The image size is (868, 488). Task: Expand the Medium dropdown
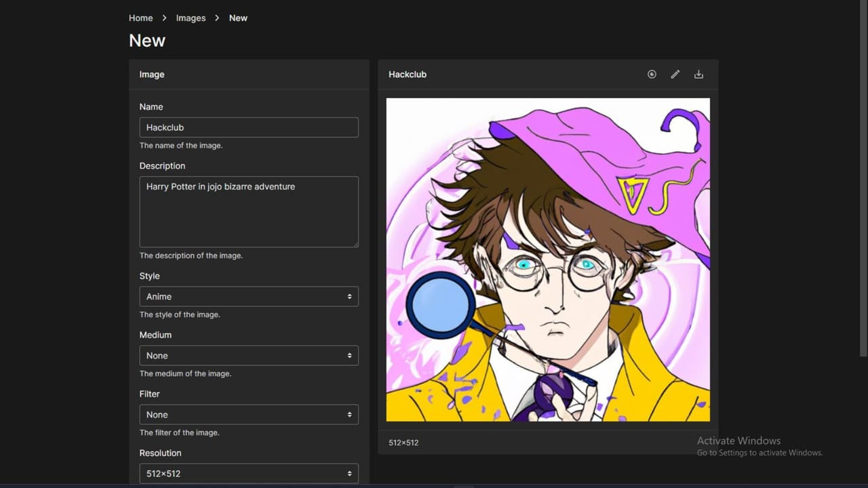(x=249, y=356)
